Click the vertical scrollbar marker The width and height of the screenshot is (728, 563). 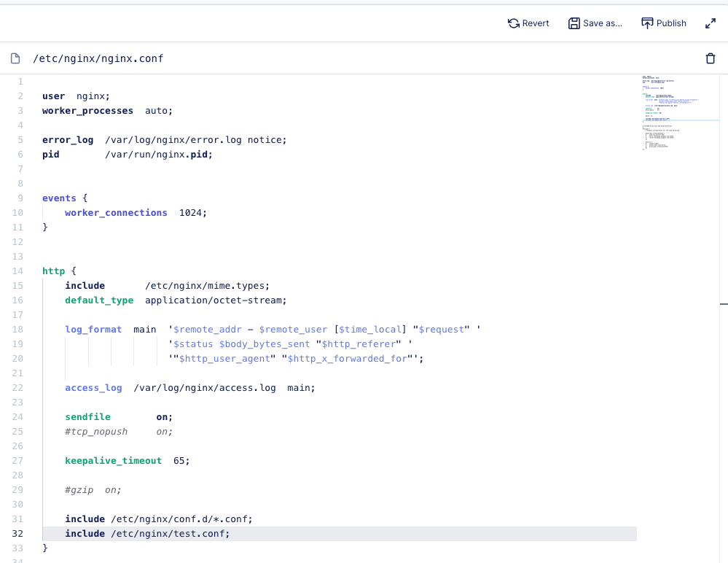(724, 304)
